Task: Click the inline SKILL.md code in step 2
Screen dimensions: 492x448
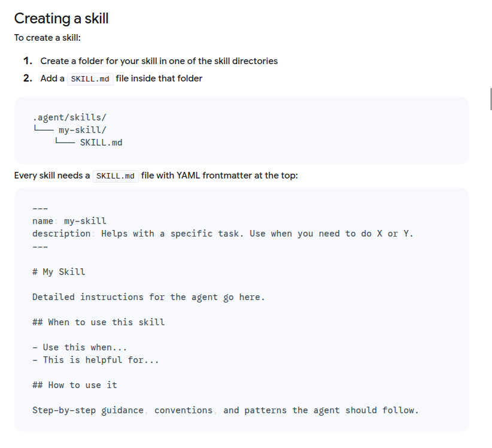Action: tap(90, 79)
